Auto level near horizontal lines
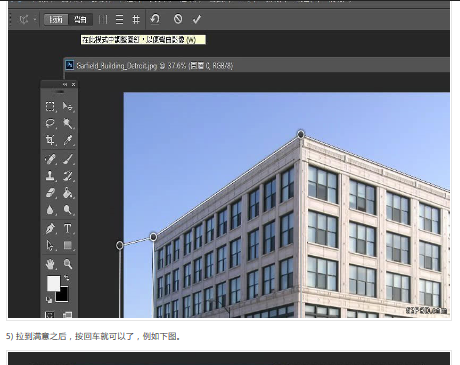 [119, 20]
